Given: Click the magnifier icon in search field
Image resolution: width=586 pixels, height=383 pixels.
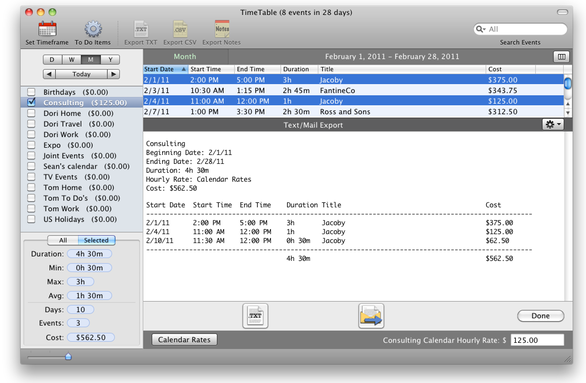Looking at the screenshot, I should point(480,29).
